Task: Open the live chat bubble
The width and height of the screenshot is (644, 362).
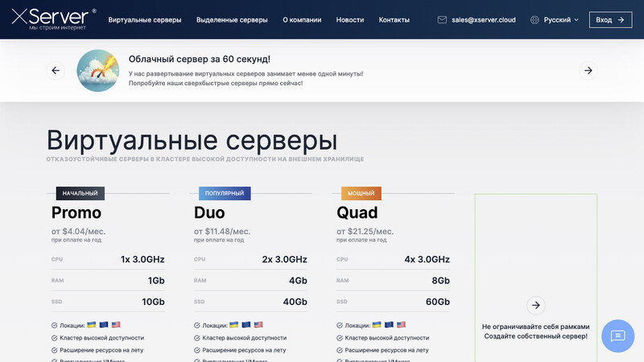Action: [617, 336]
